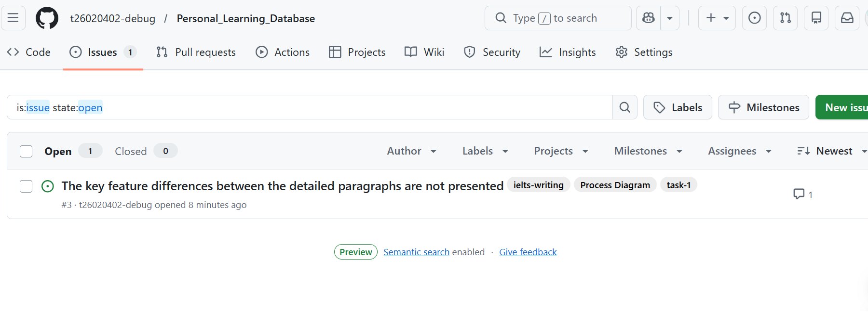The image size is (868, 312).
Task: Click the Labels button
Action: point(678,107)
